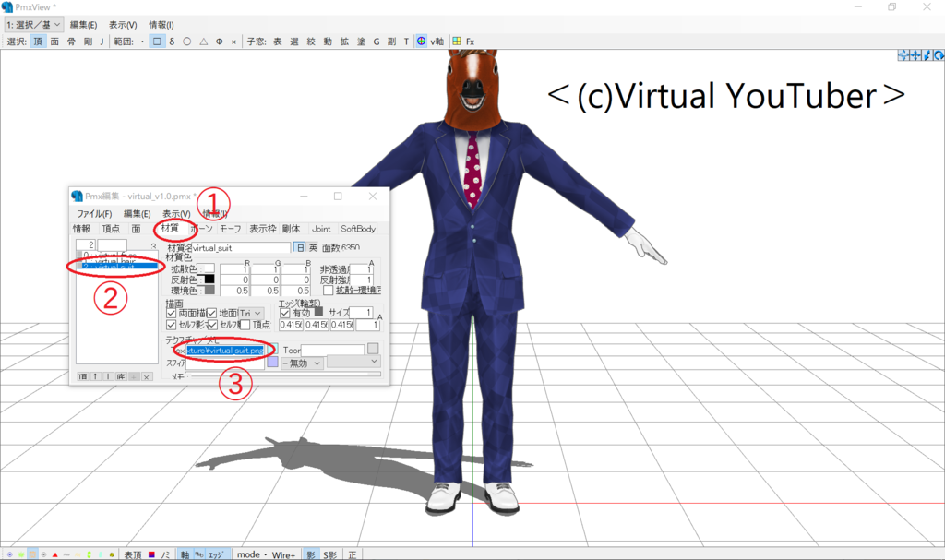Toggle the 軸 axis display button
The width and height of the screenshot is (945, 560).
(185, 554)
